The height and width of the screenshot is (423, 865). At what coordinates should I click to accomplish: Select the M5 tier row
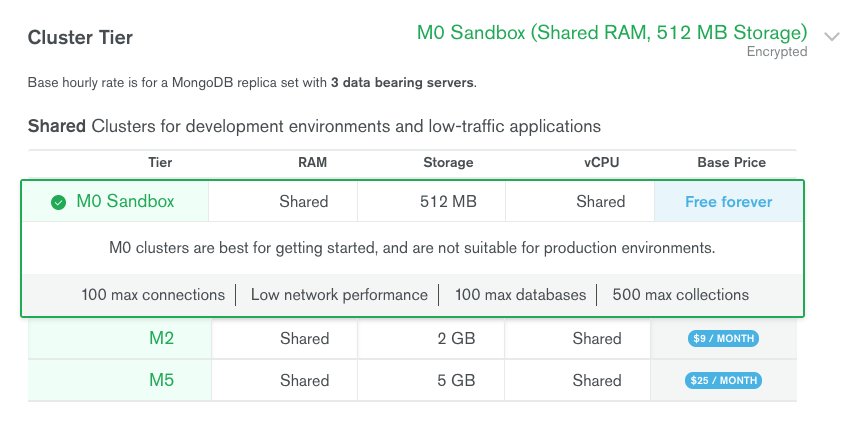[412, 380]
